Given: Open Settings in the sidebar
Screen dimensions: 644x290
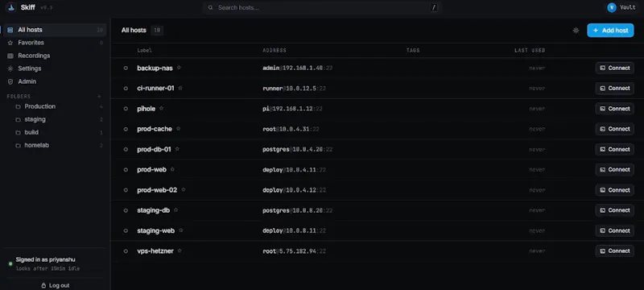Looking at the screenshot, I should [55, 68].
